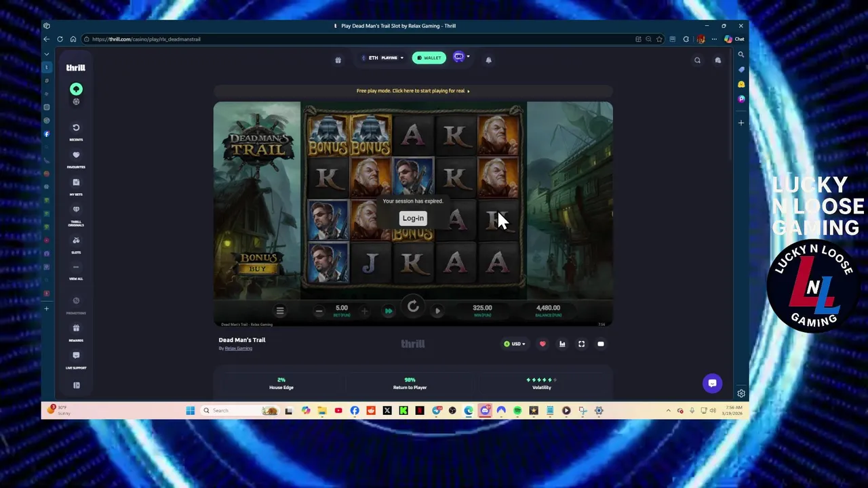Open the chat bubbles icon in header
This screenshot has width=868, height=488.
point(717,60)
